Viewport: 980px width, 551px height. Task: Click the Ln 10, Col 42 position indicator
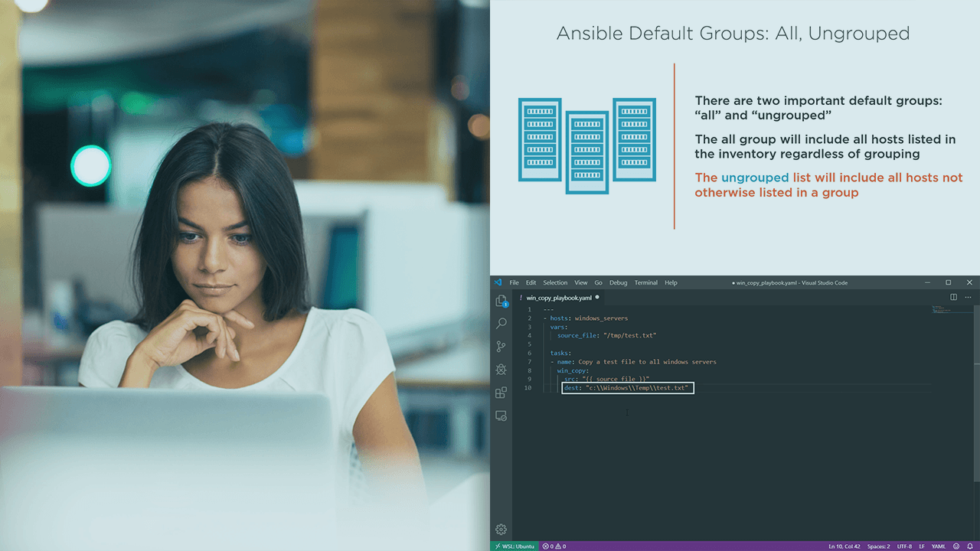(843, 546)
